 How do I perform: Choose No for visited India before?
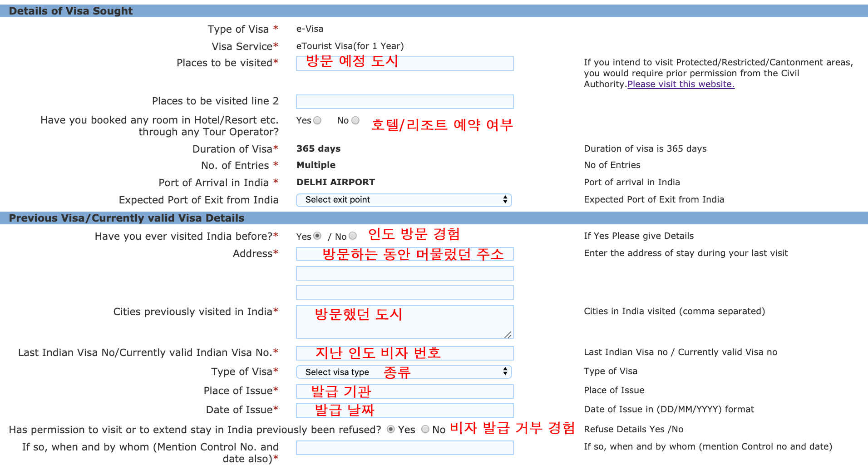point(353,236)
